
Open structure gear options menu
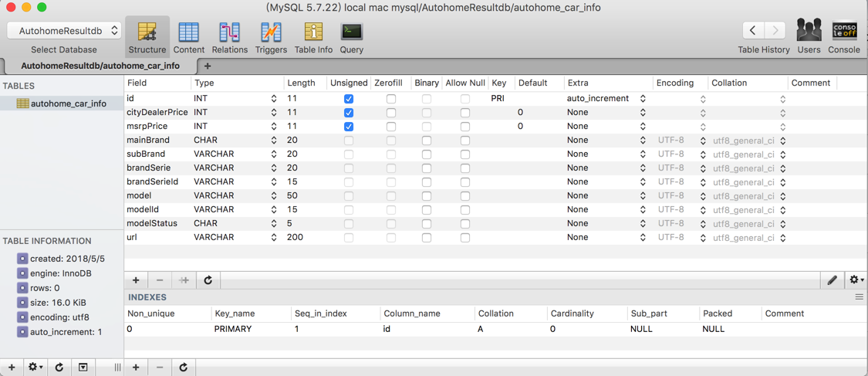[856, 280]
